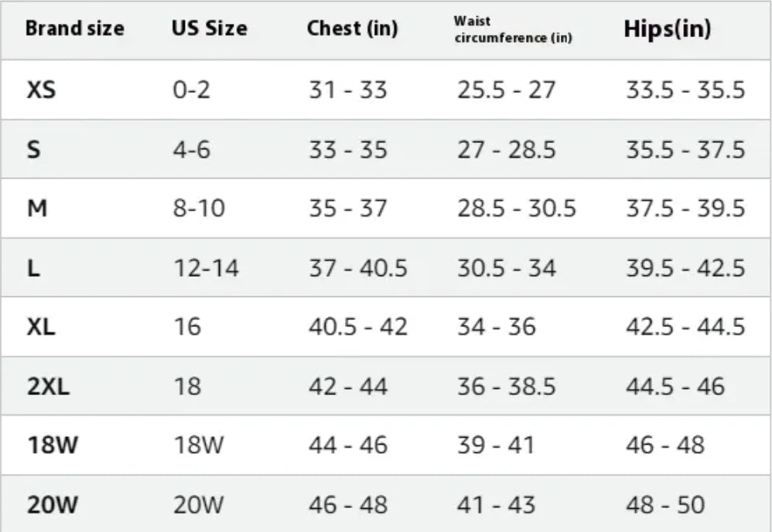Click waist value 25.5 - 27
Viewport: 772px width, 532px height.
point(506,90)
